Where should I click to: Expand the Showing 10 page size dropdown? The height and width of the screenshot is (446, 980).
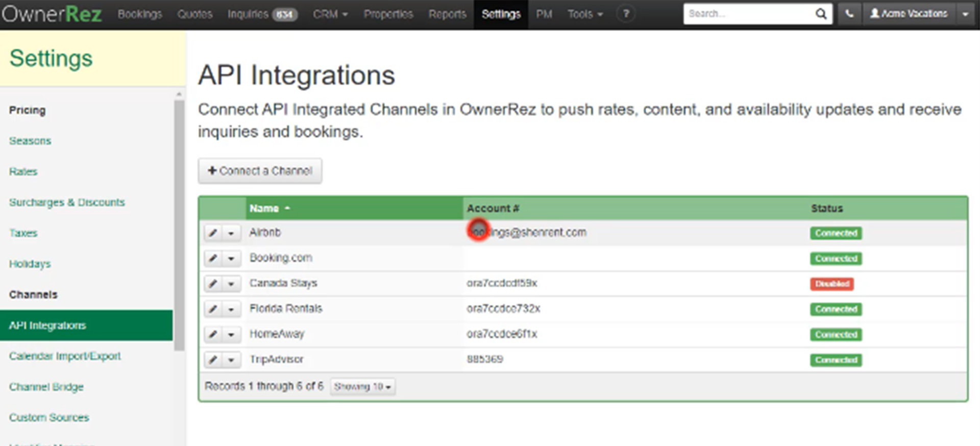click(362, 387)
